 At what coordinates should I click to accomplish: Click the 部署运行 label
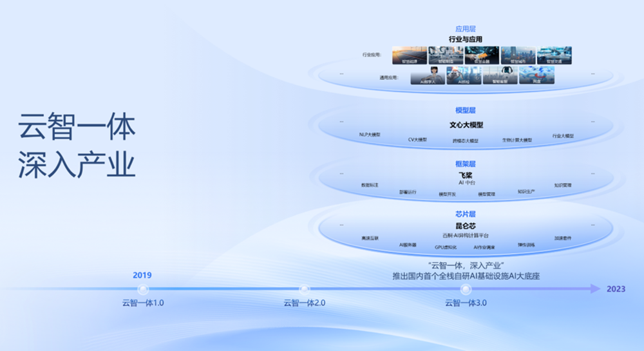click(408, 192)
